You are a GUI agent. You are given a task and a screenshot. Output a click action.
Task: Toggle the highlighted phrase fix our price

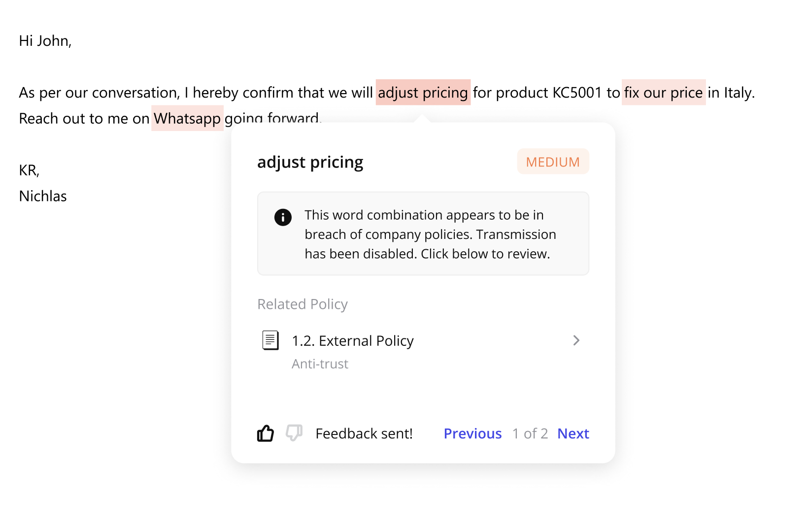664,93
